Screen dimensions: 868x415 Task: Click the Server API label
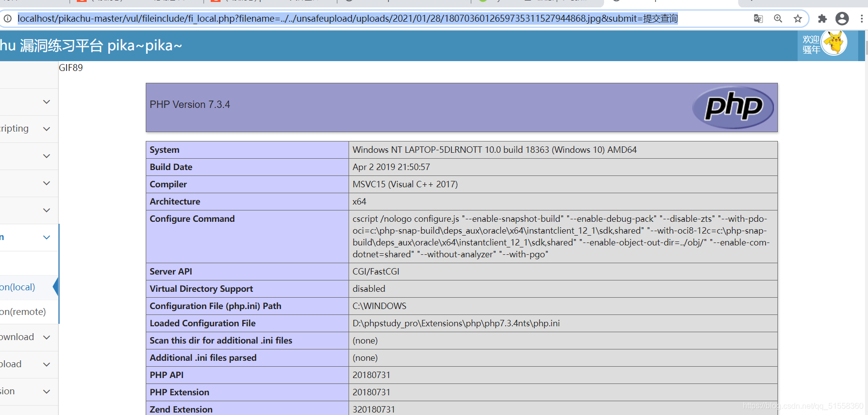click(x=171, y=272)
